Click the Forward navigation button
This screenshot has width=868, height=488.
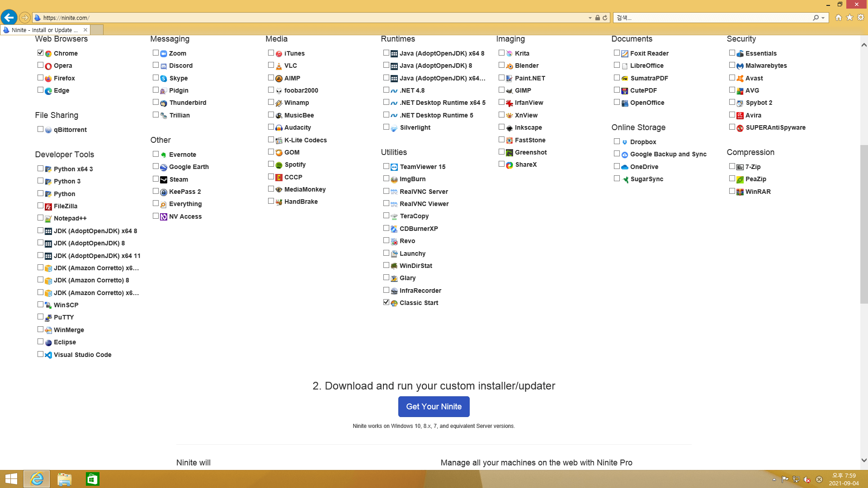tap(25, 18)
